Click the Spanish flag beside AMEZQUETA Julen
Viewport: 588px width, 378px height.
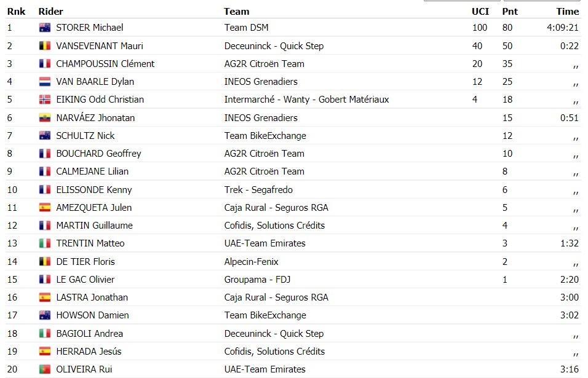click(x=45, y=207)
